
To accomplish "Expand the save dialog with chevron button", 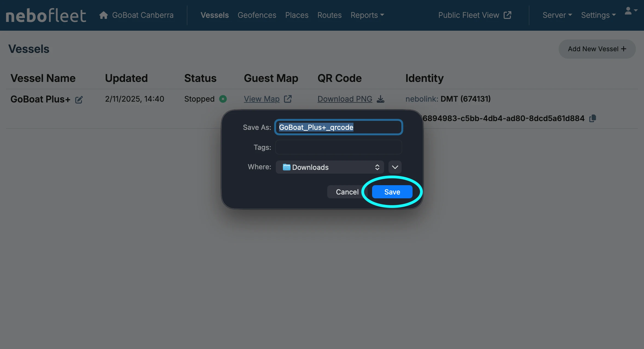I will point(395,167).
